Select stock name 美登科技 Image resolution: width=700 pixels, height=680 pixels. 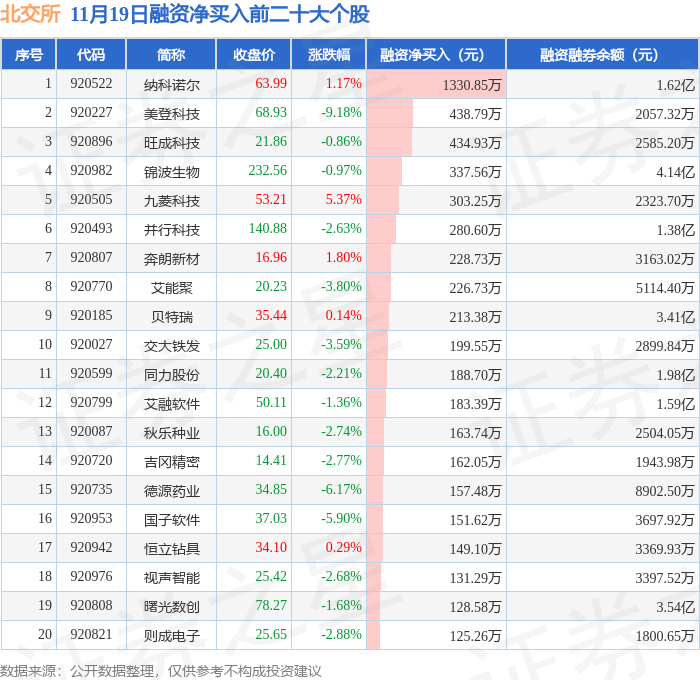(x=171, y=114)
